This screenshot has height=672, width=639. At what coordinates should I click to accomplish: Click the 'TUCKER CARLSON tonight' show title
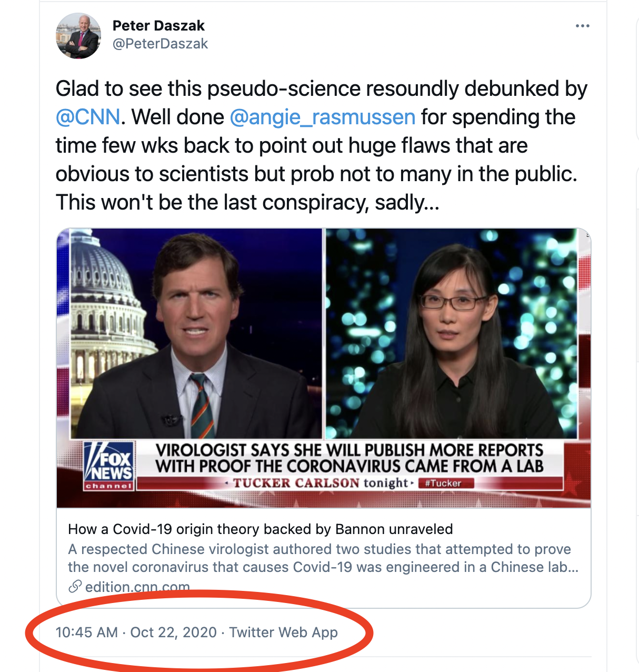[321, 483]
